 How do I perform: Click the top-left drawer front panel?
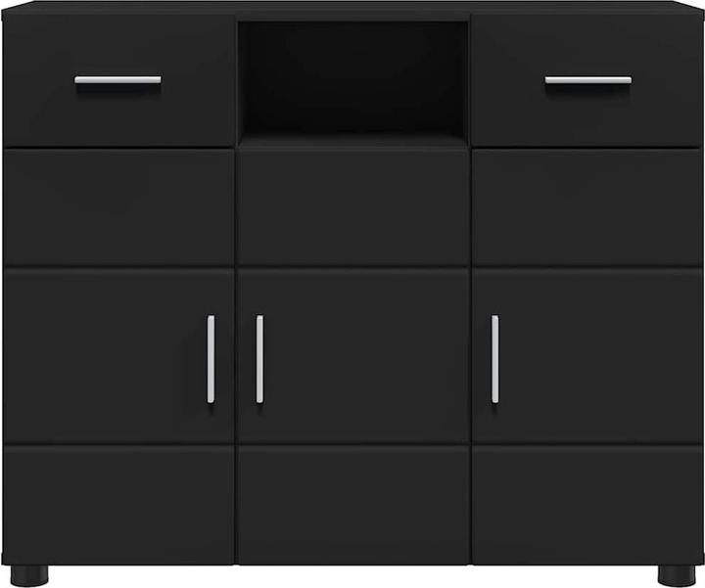(x=119, y=81)
